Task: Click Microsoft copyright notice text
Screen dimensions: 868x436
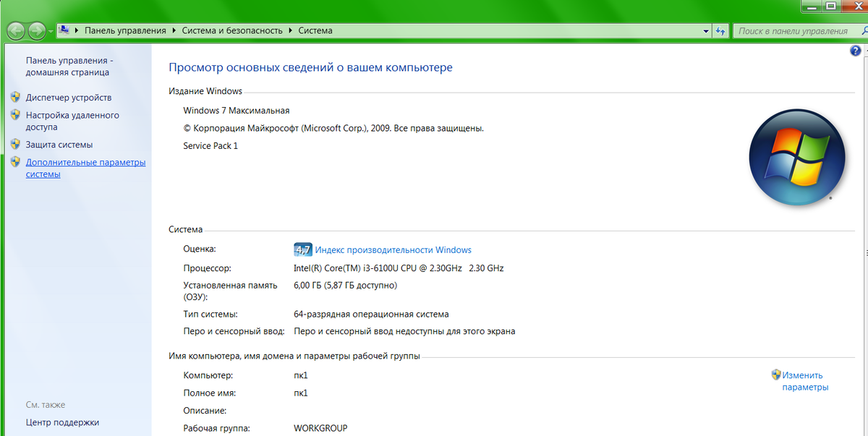Action: click(x=333, y=128)
